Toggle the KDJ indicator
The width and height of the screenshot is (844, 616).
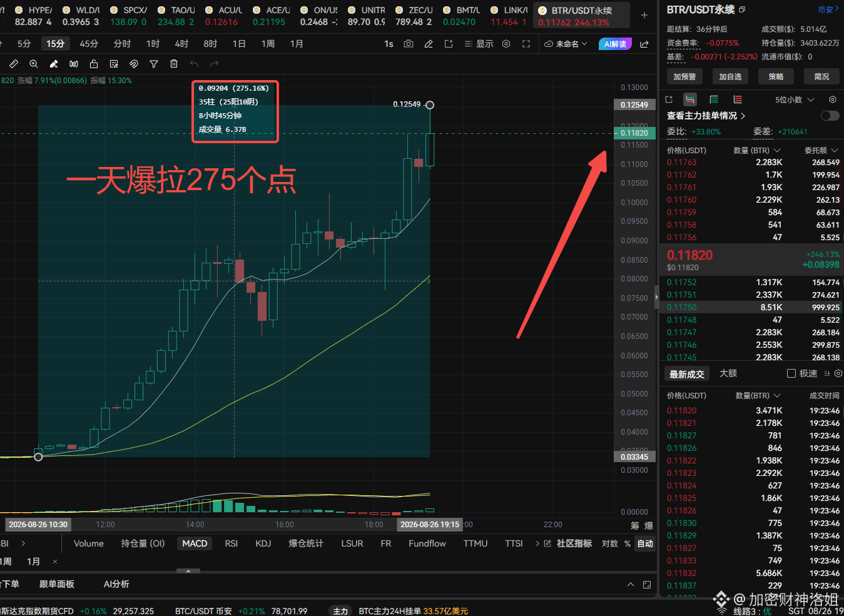(x=263, y=543)
